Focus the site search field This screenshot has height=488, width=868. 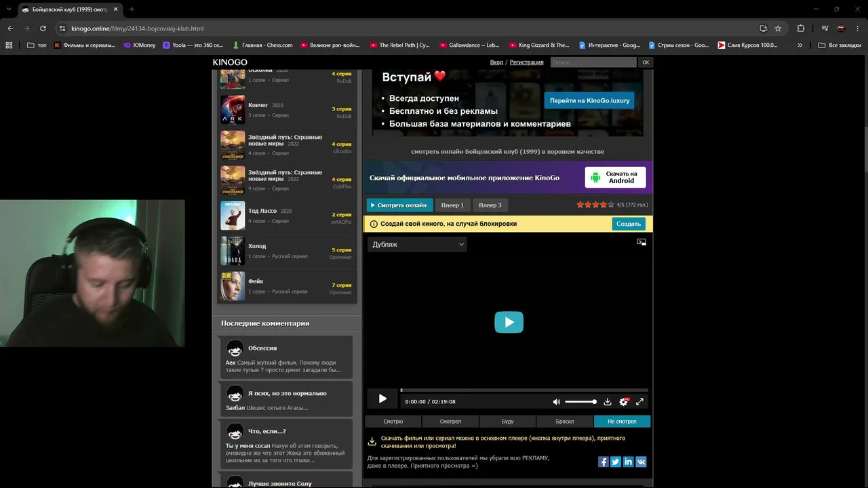click(593, 62)
